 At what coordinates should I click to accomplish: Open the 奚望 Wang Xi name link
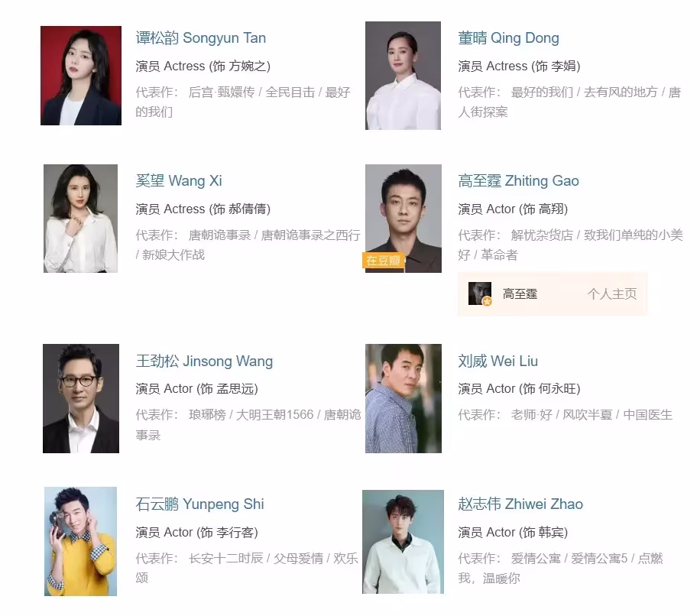click(x=179, y=181)
